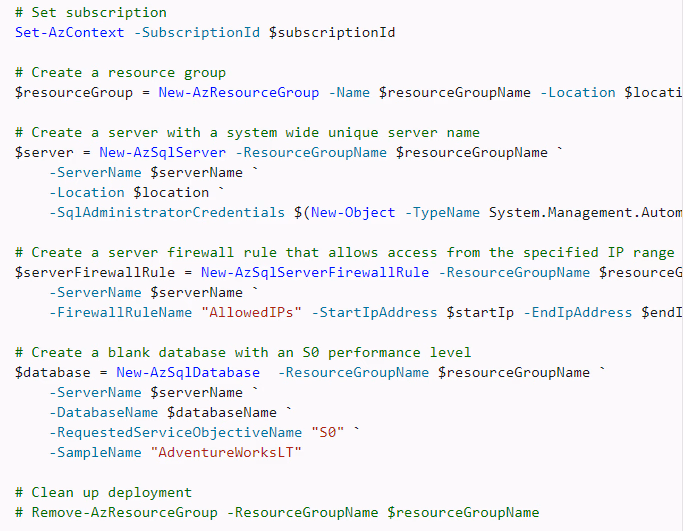The width and height of the screenshot is (685, 531).
Task: Click the '# Set subscription' comment
Action: [x=91, y=13]
